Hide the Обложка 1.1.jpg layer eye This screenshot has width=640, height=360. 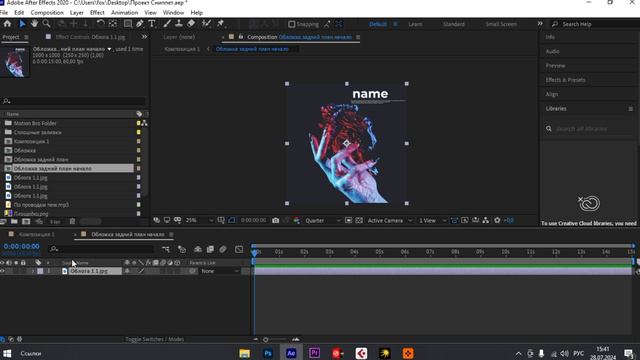2,271
